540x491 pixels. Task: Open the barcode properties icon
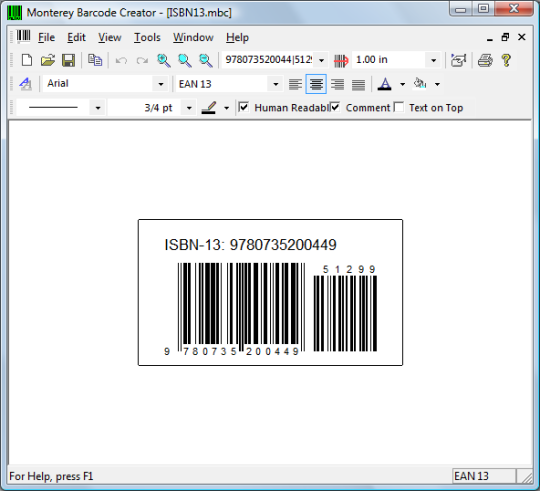click(x=459, y=60)
